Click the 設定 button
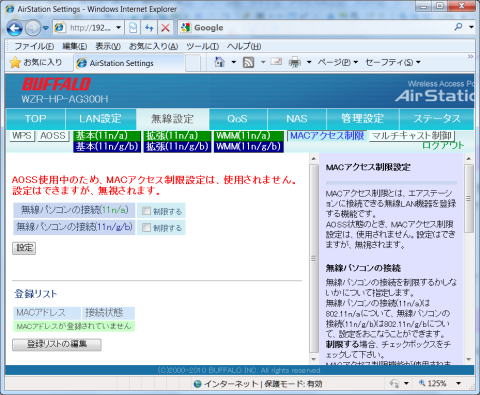Image resolution: width=480 pixels, height=395 pixels. (24, 248)
